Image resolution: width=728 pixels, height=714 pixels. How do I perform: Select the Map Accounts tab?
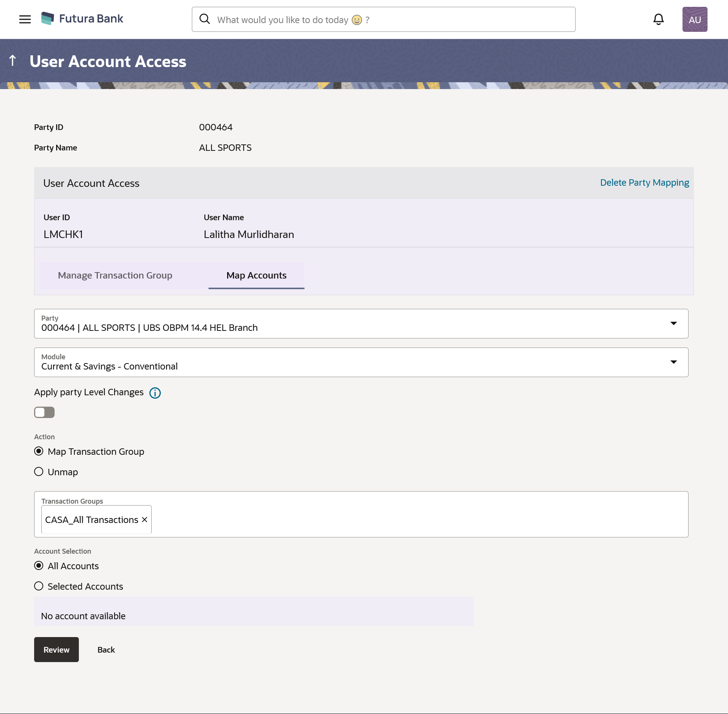point(256,276)
